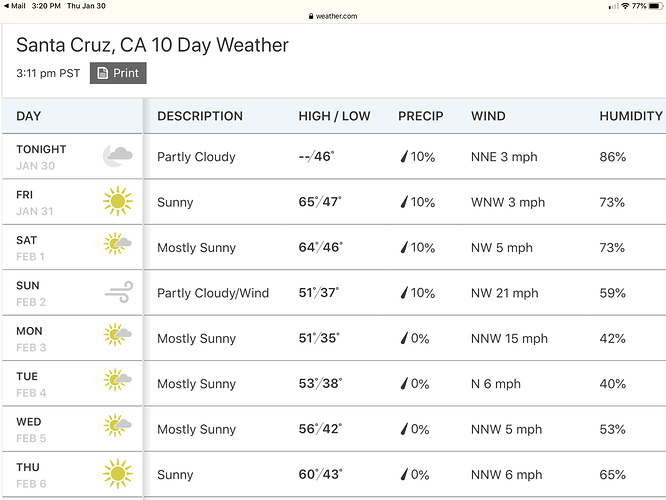Viewport: 666px width, 500px height.
Task: Select the DAY column header
Action: tap(29, 116)
